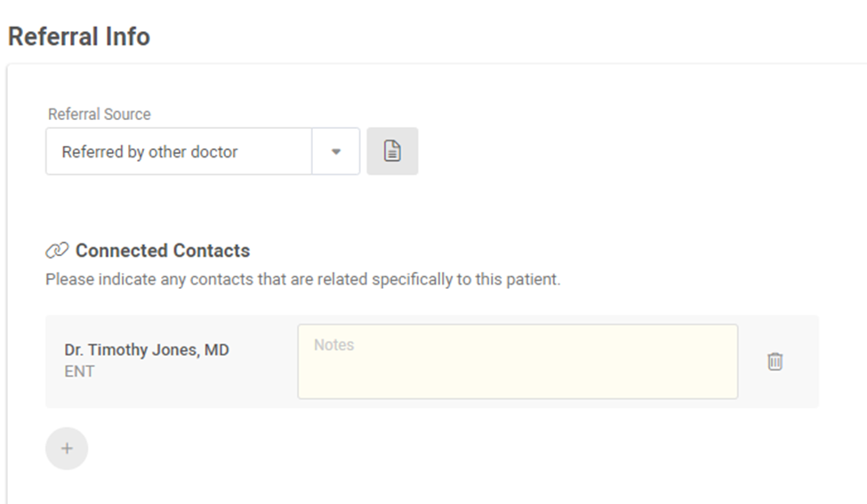The height and width of the screenshot is (504, 867).
Task: Select the 'Referred by other doctor' combo box
Action: 203,151
